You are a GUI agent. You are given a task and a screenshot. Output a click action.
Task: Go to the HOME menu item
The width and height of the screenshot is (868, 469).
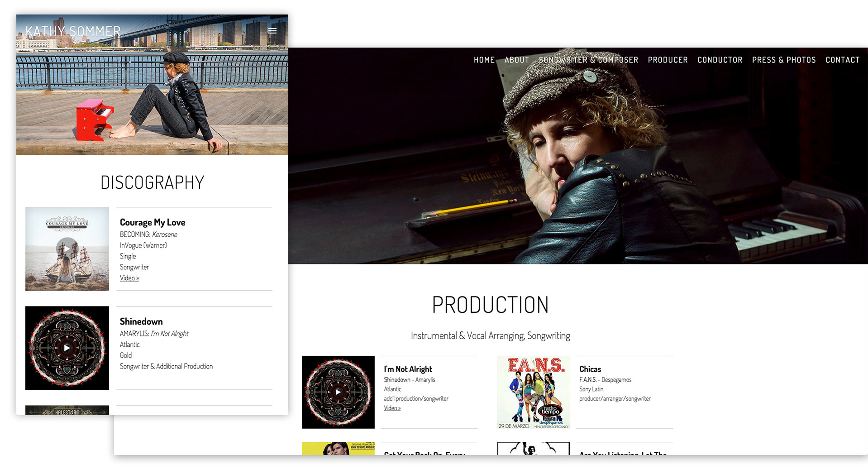[x=484, y=60]
